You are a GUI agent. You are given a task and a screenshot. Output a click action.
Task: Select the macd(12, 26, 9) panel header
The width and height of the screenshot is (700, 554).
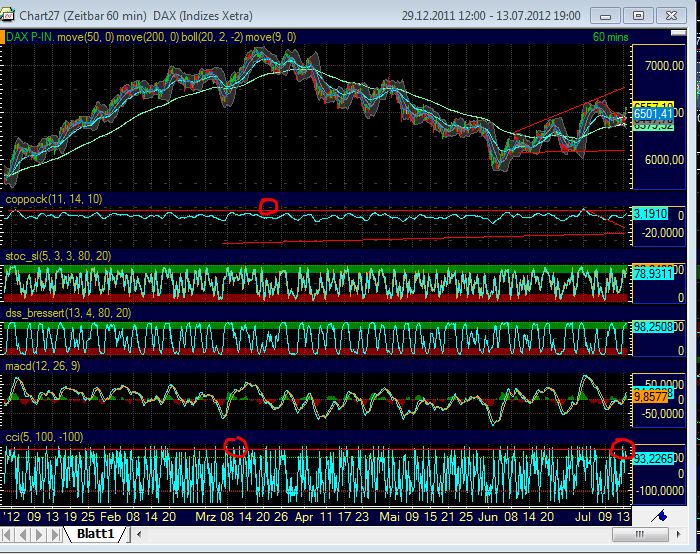(43, 366)
